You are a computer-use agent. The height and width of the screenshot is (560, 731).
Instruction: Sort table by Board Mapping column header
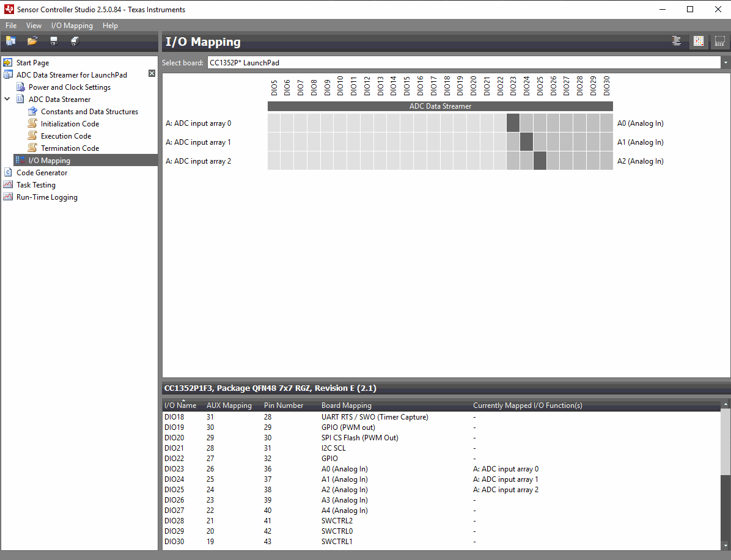pos(347,405)
